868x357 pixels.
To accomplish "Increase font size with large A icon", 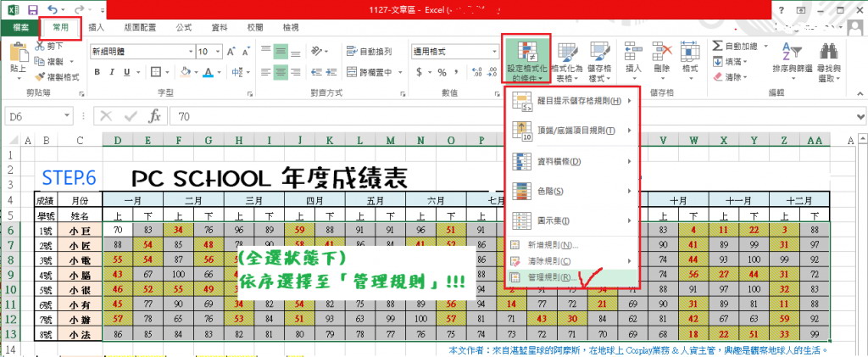I will click(x=231, y=52).
